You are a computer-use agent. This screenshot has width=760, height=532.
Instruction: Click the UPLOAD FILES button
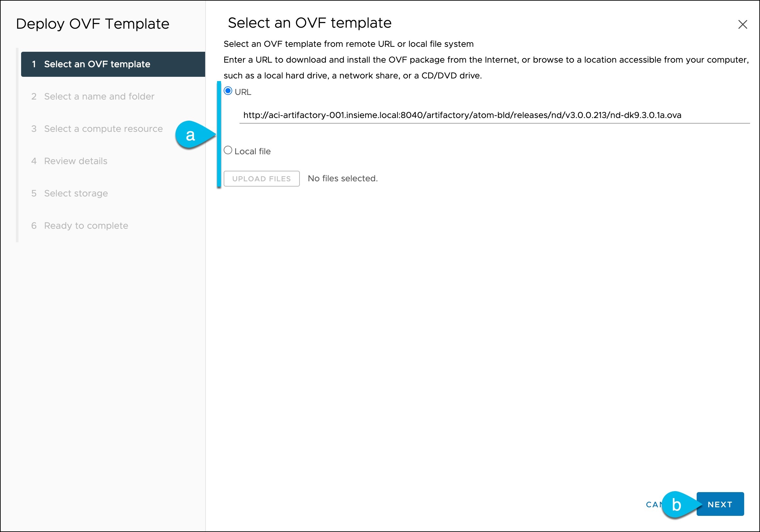click(x=262, y=178)
